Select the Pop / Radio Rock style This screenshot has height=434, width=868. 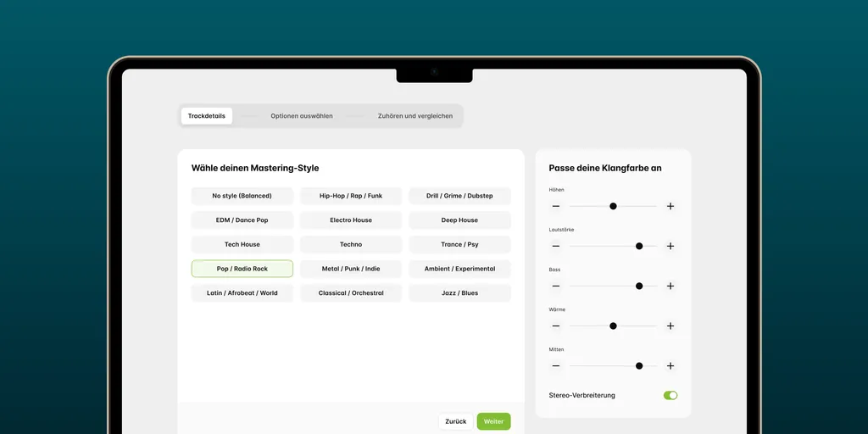[242, 269]
